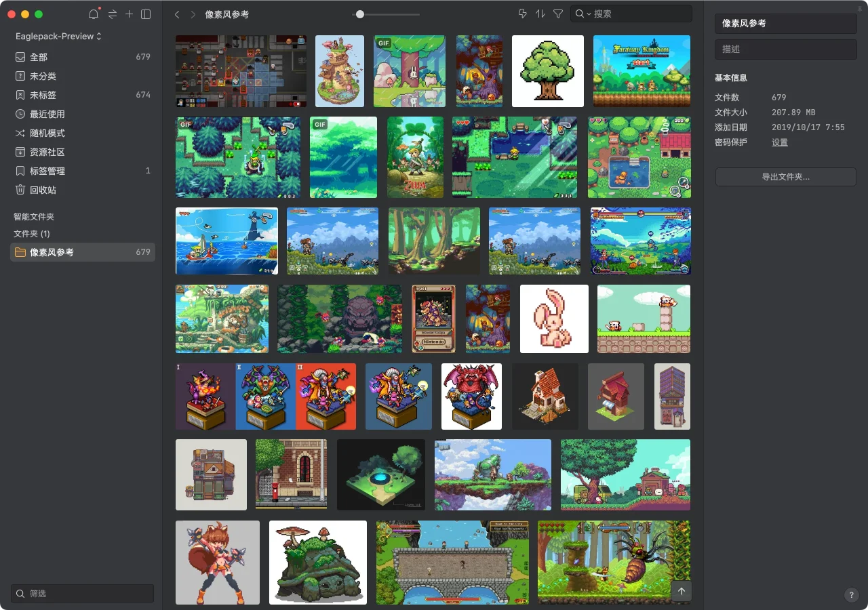The height and width of the screenshot is (610, 868).
Task: Click the switch library arrows icon
Action: (112, 14)
